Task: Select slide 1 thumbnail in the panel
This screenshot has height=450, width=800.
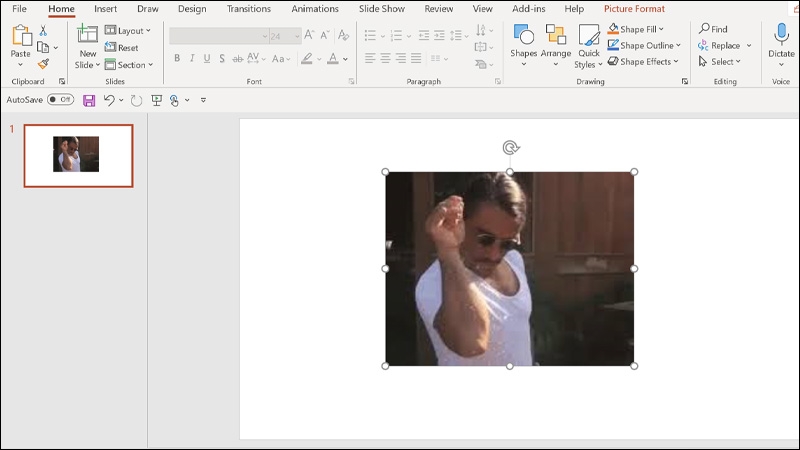Action: click(x=79, y=156)
